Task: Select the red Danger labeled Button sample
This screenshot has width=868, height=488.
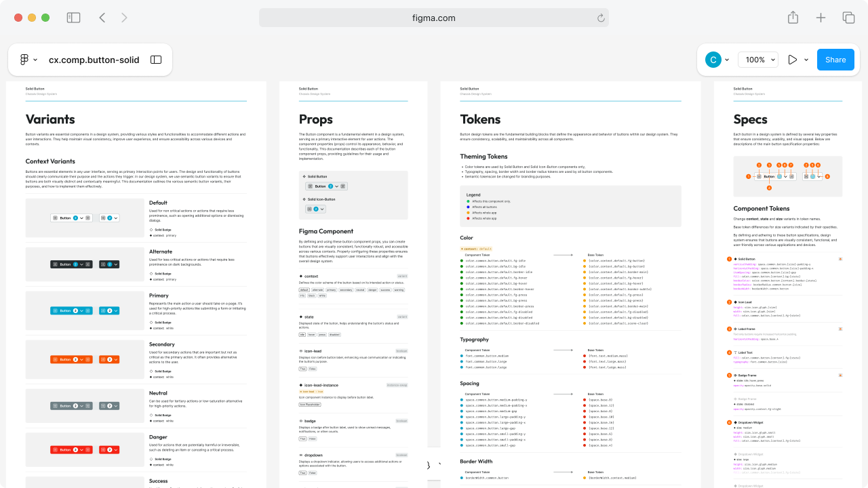Action: (71, 449)
